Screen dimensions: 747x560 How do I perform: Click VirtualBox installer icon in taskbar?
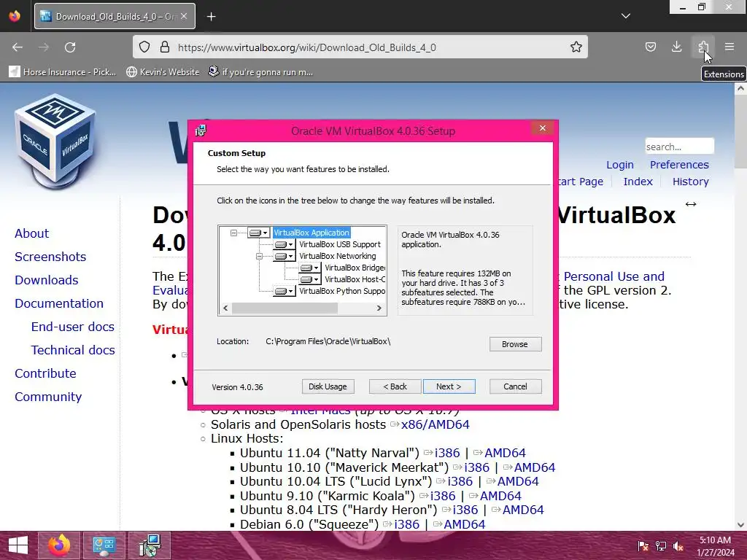(x=150, y=545)
